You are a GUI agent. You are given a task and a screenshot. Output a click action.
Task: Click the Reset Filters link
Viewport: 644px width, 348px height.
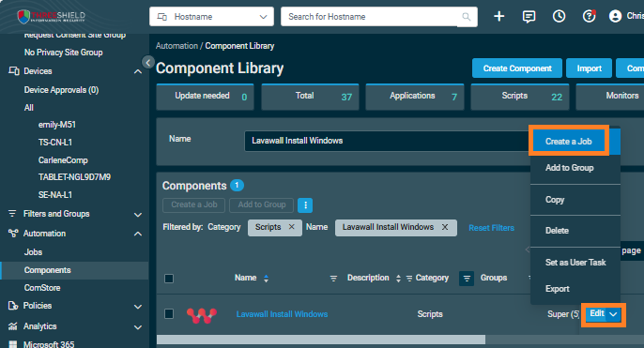tap(491, 228)
